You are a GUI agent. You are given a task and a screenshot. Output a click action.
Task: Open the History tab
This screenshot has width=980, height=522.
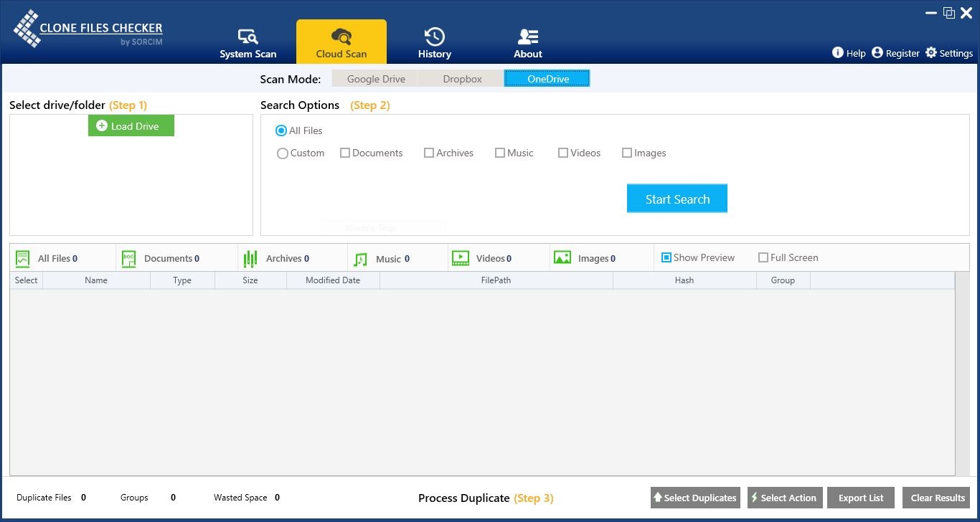(435, 43)
